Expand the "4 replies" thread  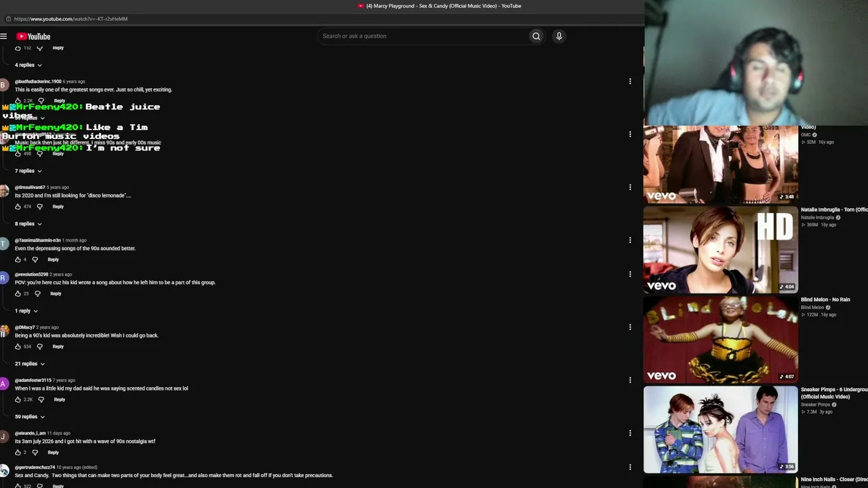pos(28,65)
